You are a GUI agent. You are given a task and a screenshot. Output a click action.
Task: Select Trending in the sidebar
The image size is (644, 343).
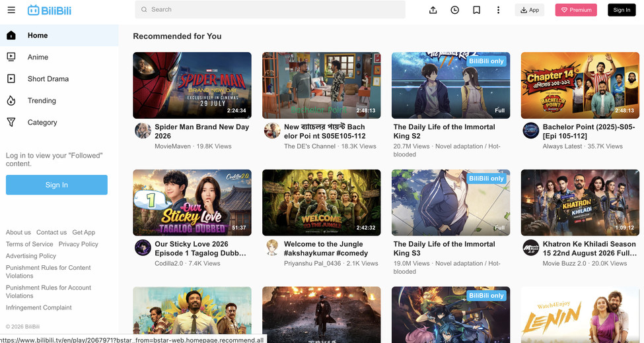(59, 100)
